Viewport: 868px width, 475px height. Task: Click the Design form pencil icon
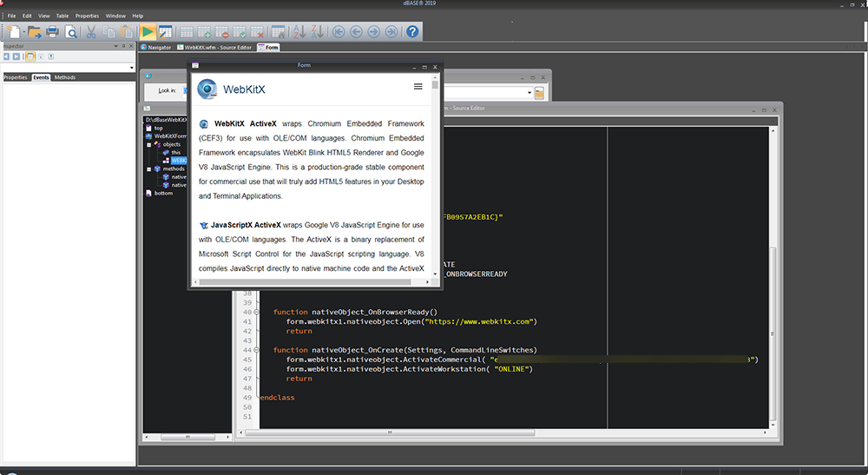tap(165, 32)
